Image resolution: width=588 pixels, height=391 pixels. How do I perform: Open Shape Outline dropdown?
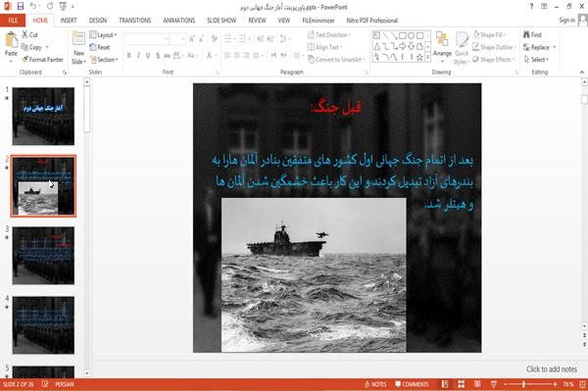click(494, 47)
